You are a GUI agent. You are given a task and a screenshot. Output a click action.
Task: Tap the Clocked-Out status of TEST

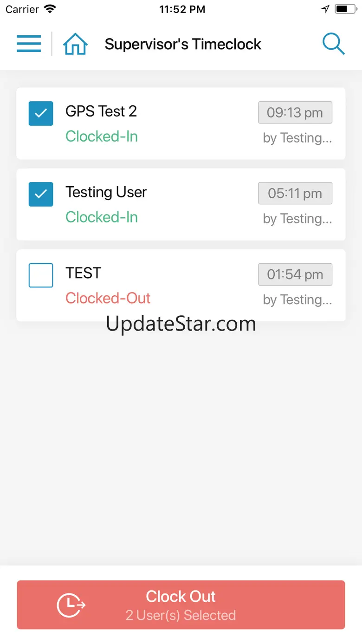108,298
